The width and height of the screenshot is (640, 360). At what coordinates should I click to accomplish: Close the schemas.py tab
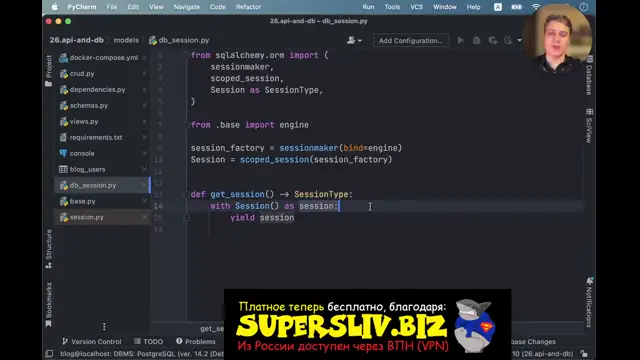(x=144, y=105)
